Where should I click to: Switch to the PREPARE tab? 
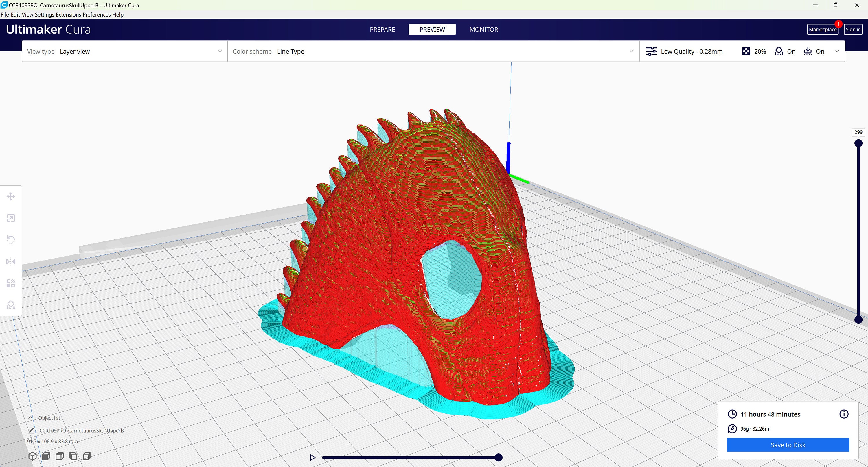(382, 29)
